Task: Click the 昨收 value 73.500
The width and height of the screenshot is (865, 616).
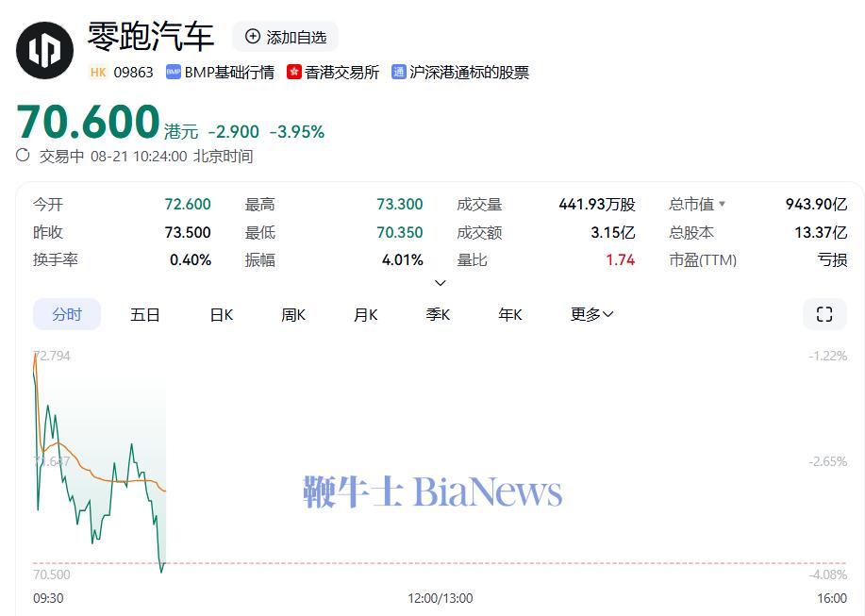Action: [188, 232]
